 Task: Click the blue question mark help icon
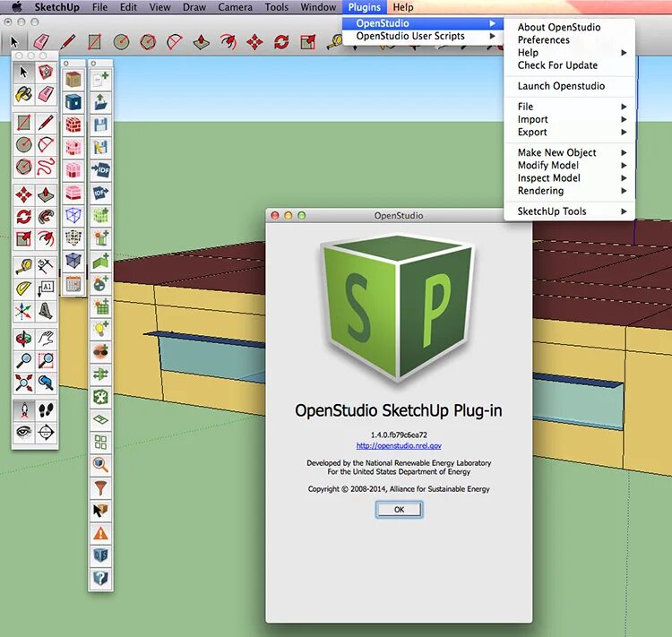pyautogui.click(x=100, y=579)
